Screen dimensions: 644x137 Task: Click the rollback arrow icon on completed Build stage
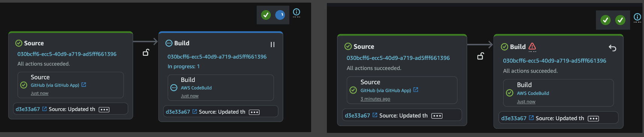612,48
